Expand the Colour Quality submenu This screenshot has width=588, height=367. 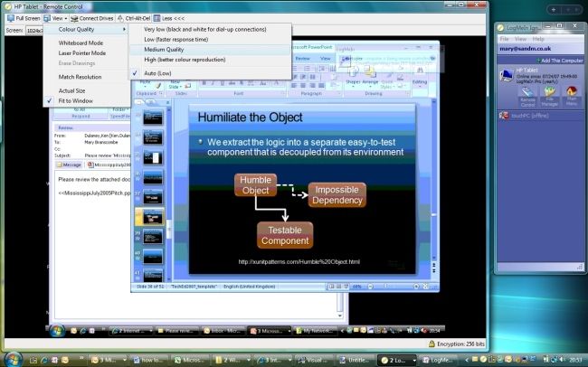point(86,29)
